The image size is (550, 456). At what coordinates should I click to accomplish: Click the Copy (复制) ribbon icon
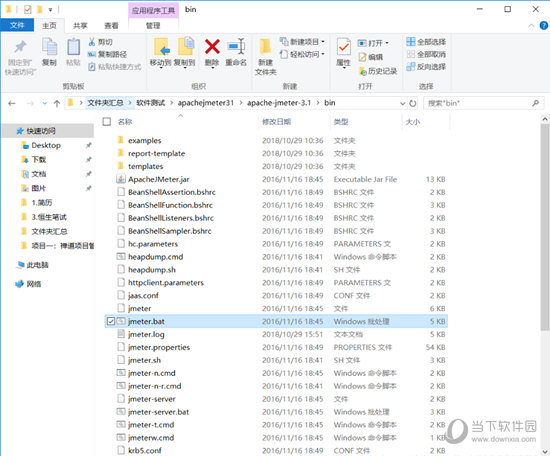[49, 47]
